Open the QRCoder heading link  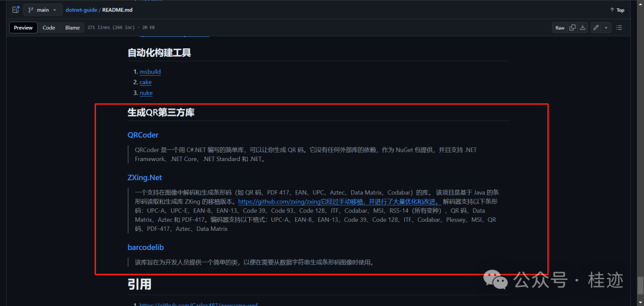143,135
